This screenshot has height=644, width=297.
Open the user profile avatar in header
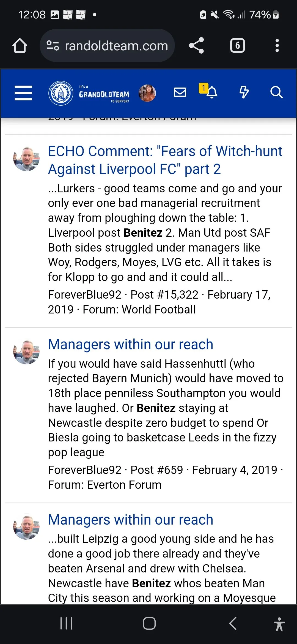click(147, 93)
